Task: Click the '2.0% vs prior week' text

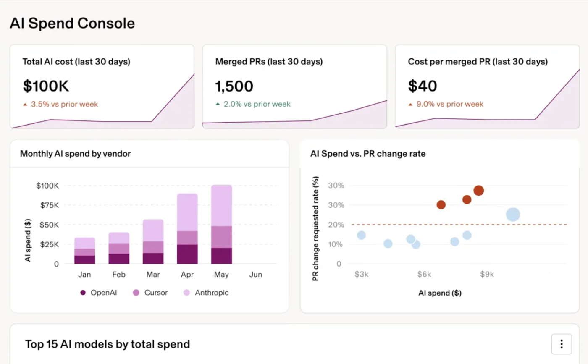Action: tap(257, 104)
